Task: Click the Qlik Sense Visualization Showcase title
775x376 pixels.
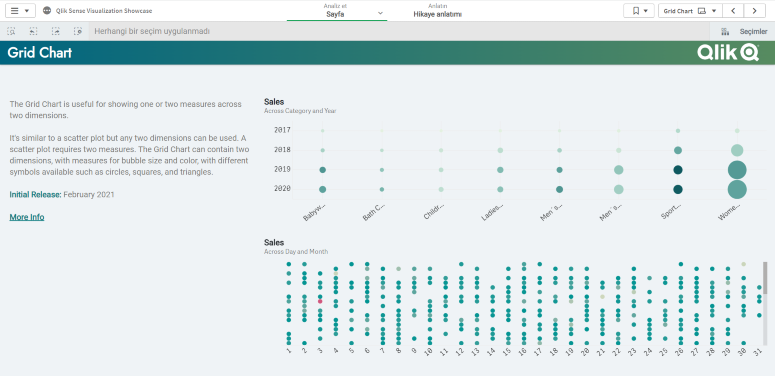Action: (x=104, y=10)
